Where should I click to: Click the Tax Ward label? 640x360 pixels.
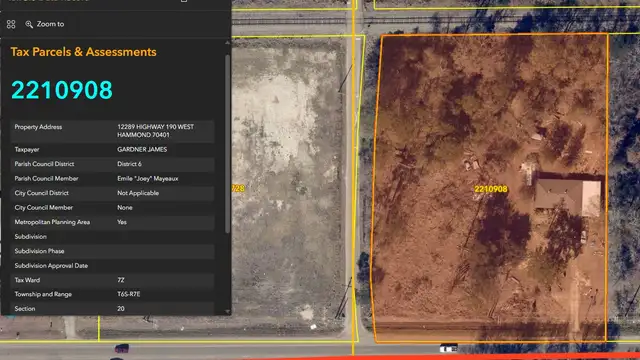click(x=27, y=280)
